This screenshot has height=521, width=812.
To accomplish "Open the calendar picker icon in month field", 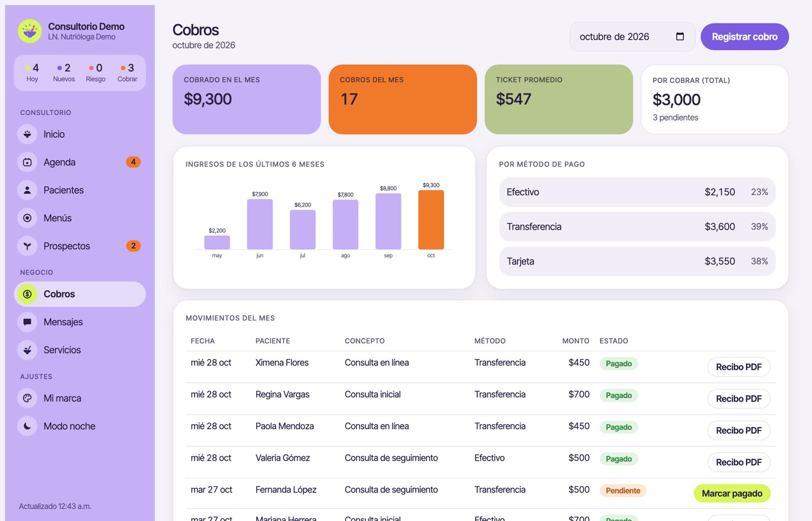I will click(680, 37).
